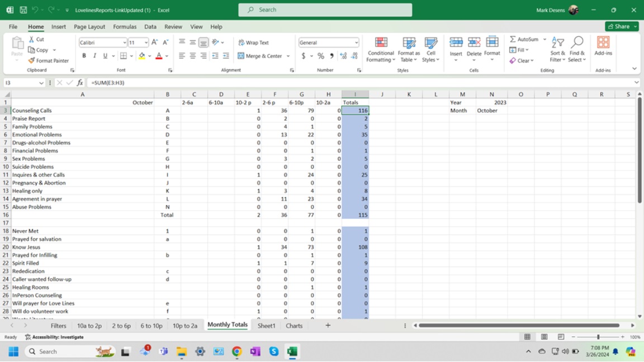The image size is (644, 362).
Task: Open Sort & Filter tool
Action: click(x=557, y=50)
